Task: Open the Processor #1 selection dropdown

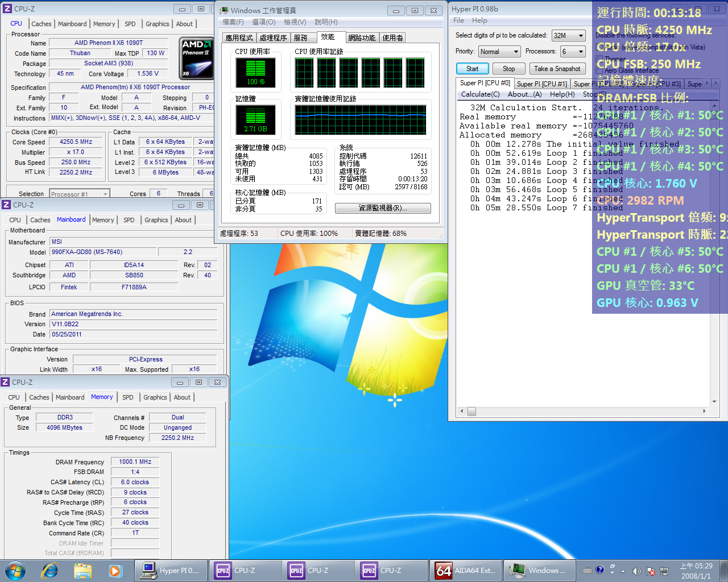Action: pos(79,194)
